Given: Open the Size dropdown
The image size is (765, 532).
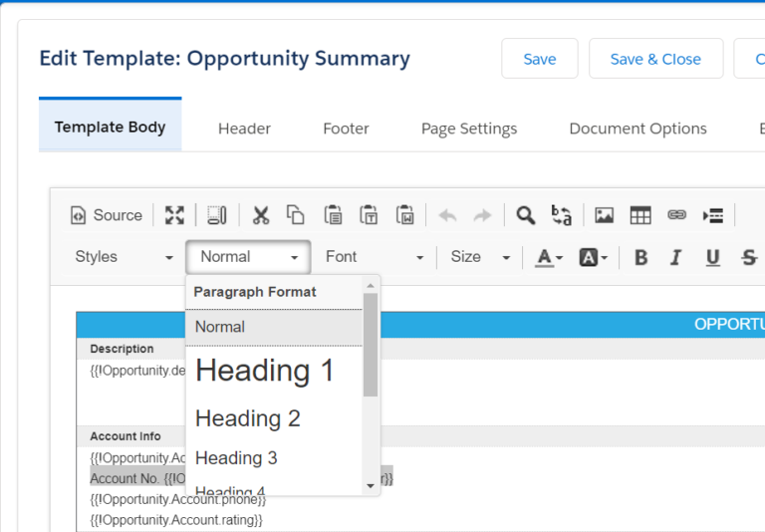Looking at the screenshot, I should 480,257.
